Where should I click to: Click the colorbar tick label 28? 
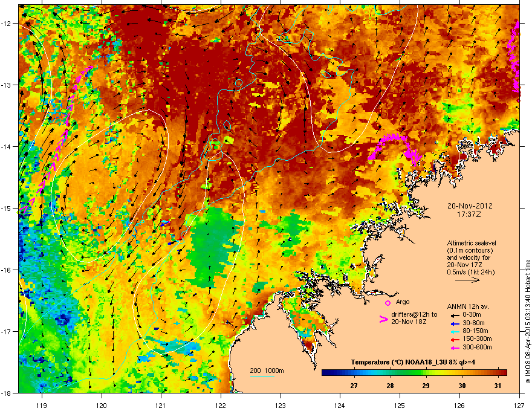pos(390,386)
